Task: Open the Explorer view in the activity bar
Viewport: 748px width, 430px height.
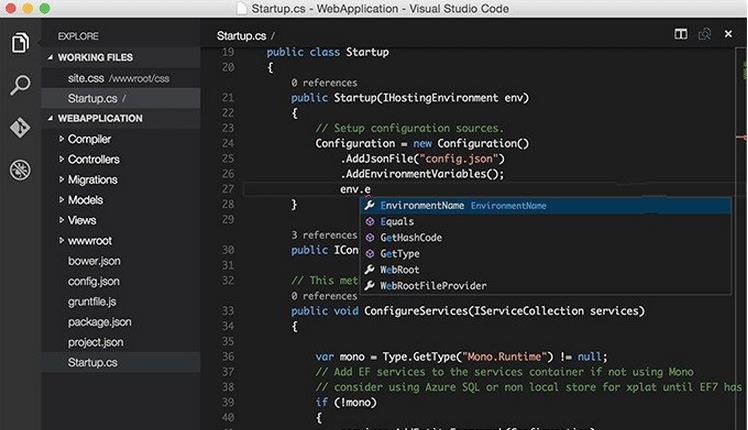Action: 20,42
